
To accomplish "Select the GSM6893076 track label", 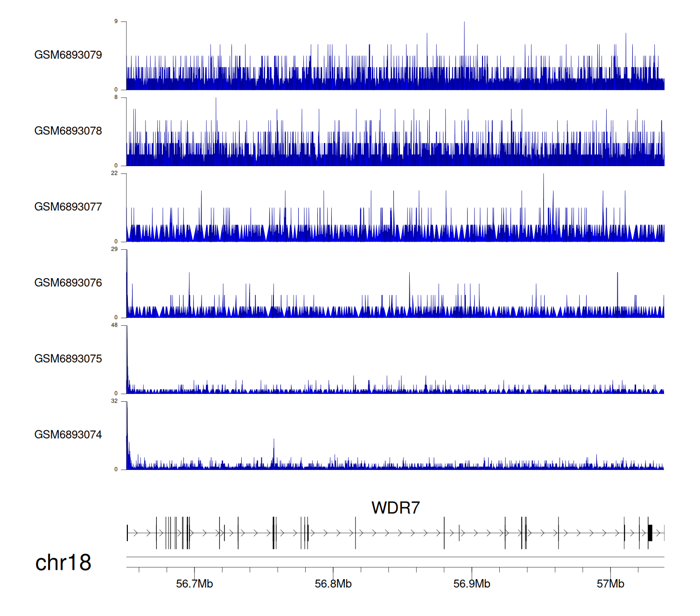I will click(x=68, y=283).
